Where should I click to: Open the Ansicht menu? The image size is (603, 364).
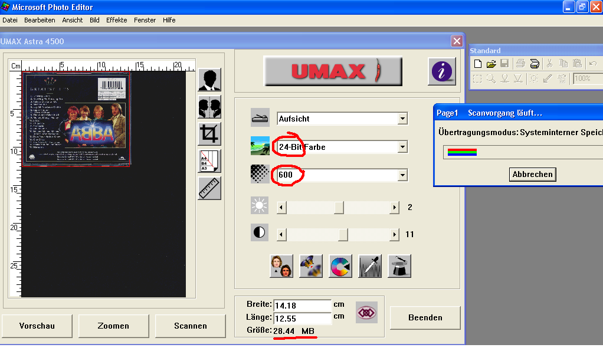point(73,20)
